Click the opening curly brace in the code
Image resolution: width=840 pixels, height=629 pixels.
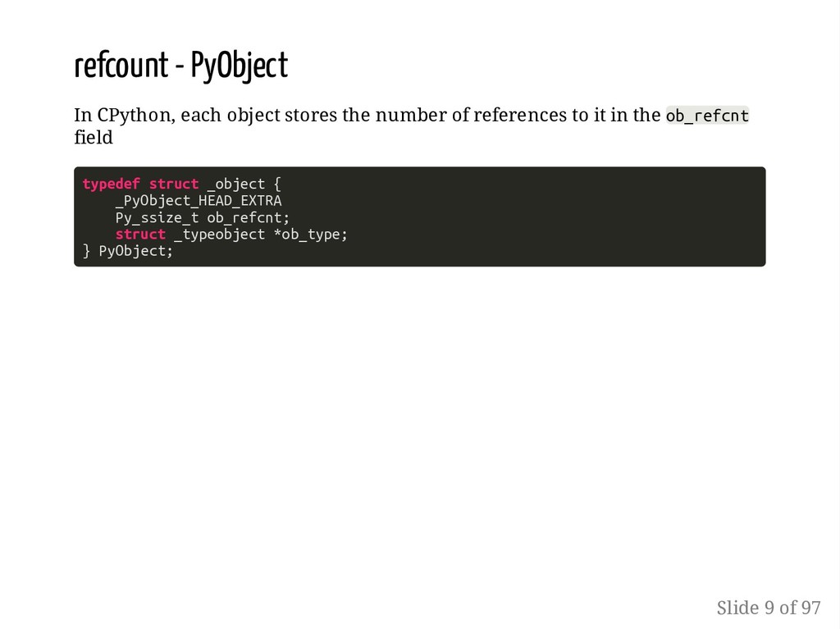click(277, 185)
